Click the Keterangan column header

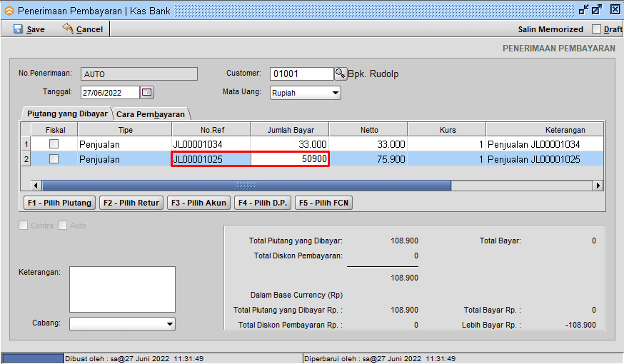pos(545,130)
